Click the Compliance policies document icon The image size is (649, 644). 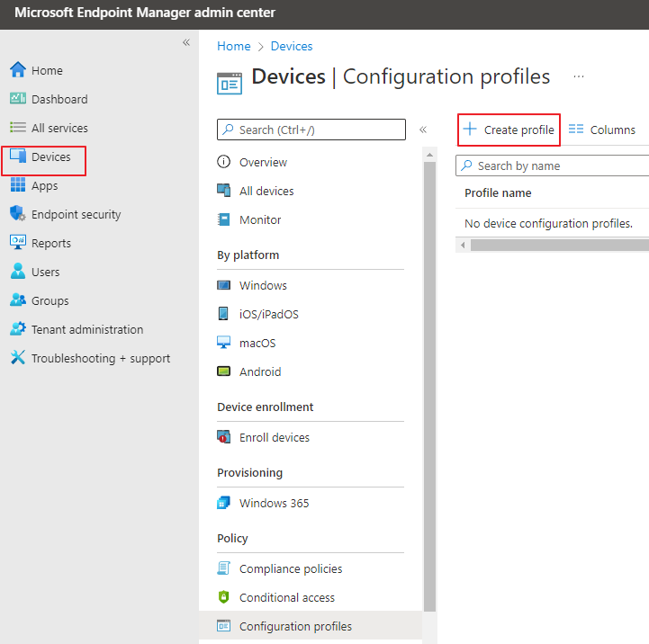pos(224,568)
